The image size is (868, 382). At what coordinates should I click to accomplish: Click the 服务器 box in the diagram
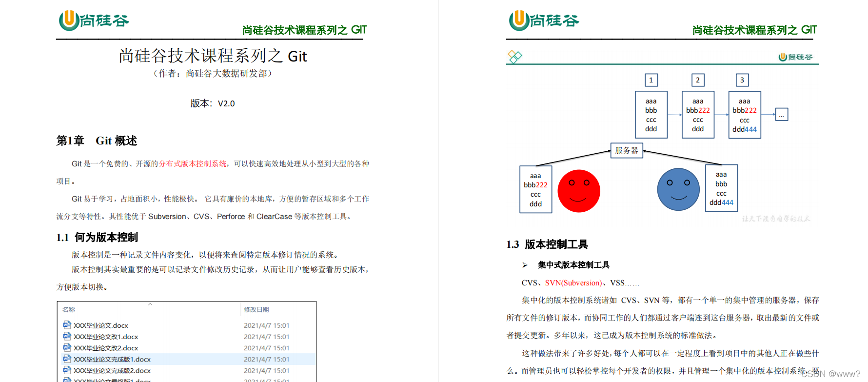click(x=627, y=150)
